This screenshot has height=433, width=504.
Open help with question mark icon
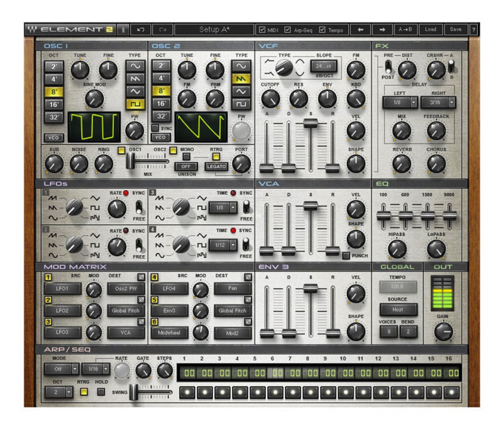click(x=474, y=29)
